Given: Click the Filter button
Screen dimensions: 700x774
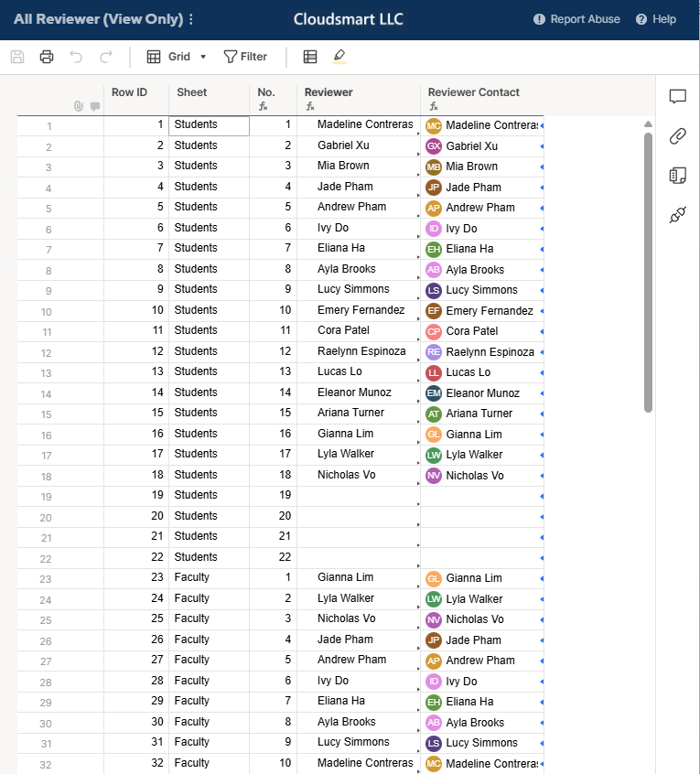Looking at the screenshot, I should 245,57.
